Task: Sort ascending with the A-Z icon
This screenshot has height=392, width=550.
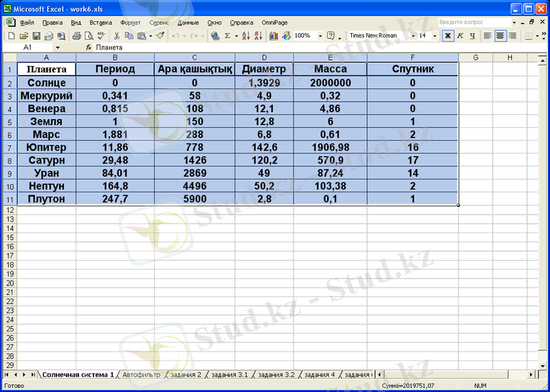Action: pyautogui.click(x=247, y=36)
